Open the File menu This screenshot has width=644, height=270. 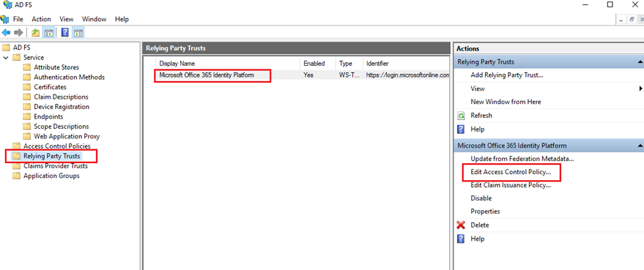pos(18,19)
